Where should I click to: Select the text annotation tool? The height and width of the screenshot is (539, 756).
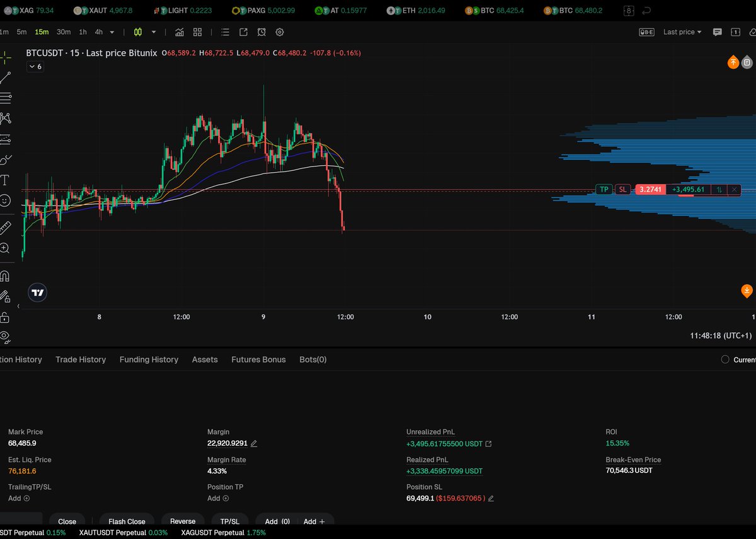(6, 179)
